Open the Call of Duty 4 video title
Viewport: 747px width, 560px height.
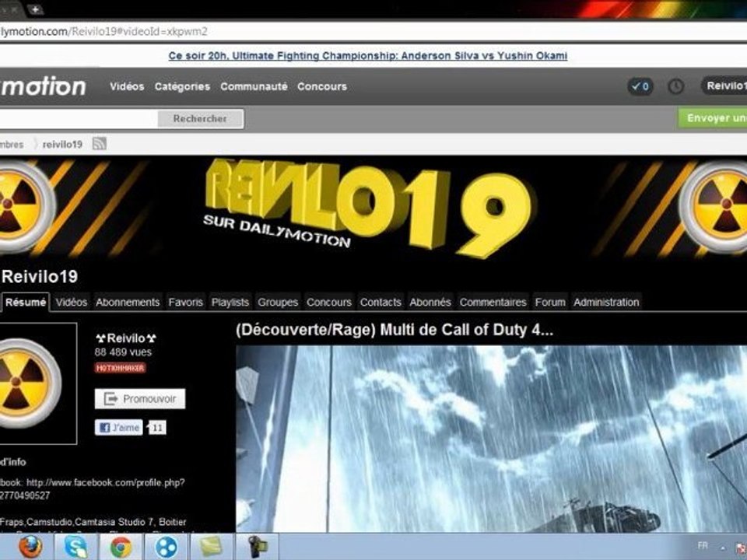coord(395,330)
